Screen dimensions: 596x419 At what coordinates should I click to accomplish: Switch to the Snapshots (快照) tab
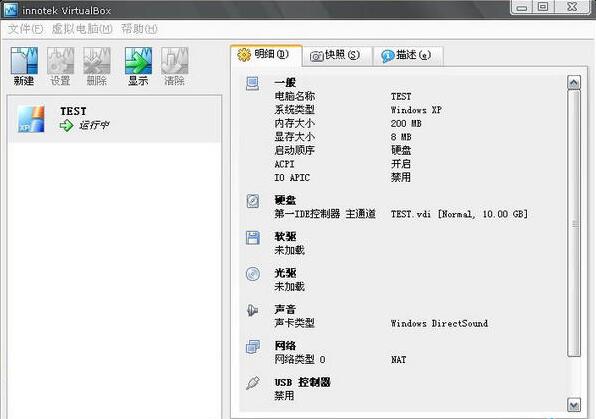point(337,56)
